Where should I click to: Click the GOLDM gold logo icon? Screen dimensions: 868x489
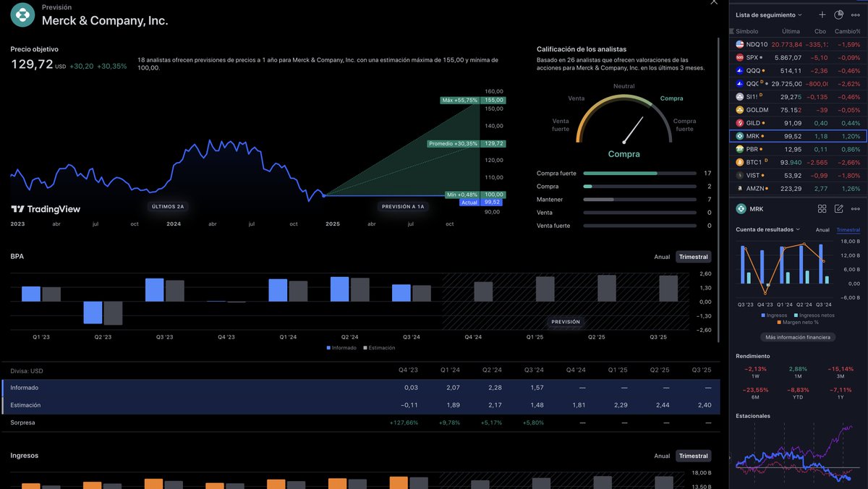tap(739, 109)
